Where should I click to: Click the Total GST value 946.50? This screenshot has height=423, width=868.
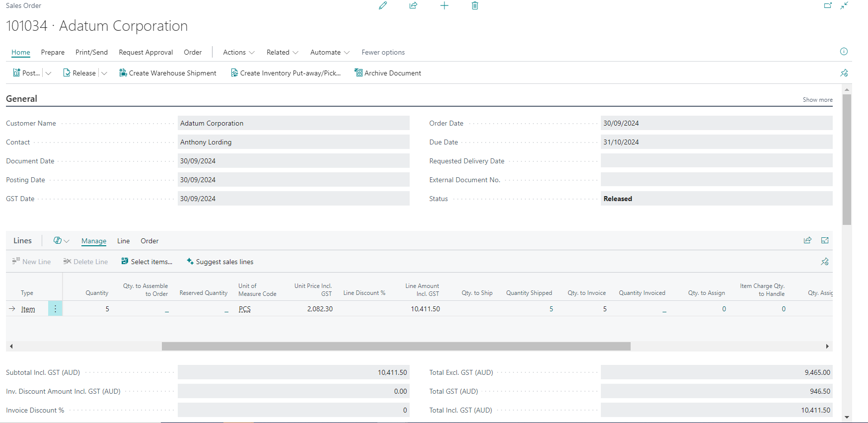[717, 391]
